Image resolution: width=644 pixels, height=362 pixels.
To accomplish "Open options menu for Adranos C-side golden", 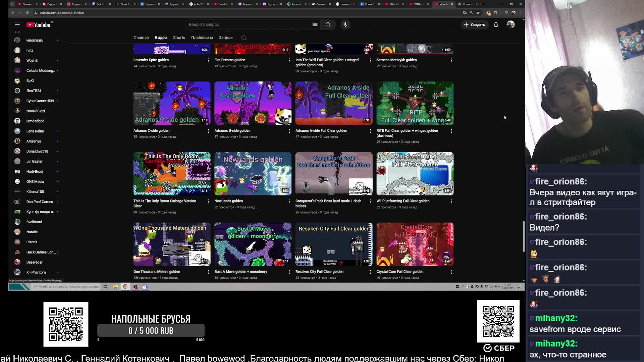I will pos(208,131).
